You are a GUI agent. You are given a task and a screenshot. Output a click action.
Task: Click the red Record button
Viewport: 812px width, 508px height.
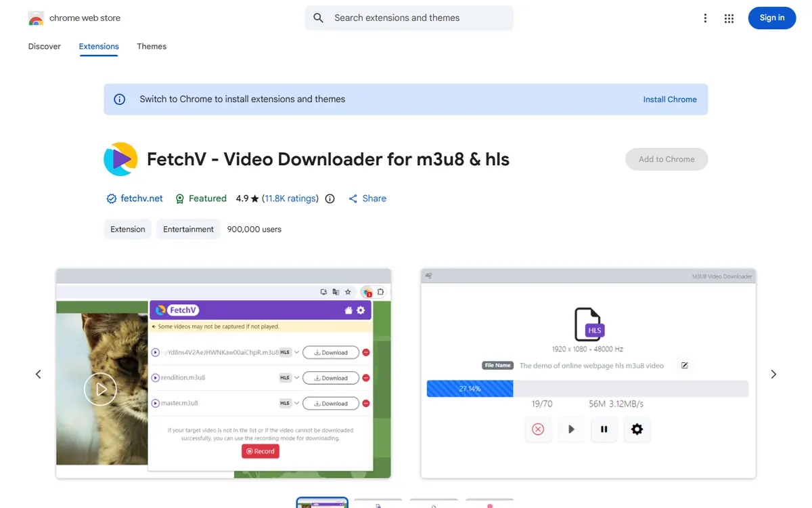(x=261, y=451)
